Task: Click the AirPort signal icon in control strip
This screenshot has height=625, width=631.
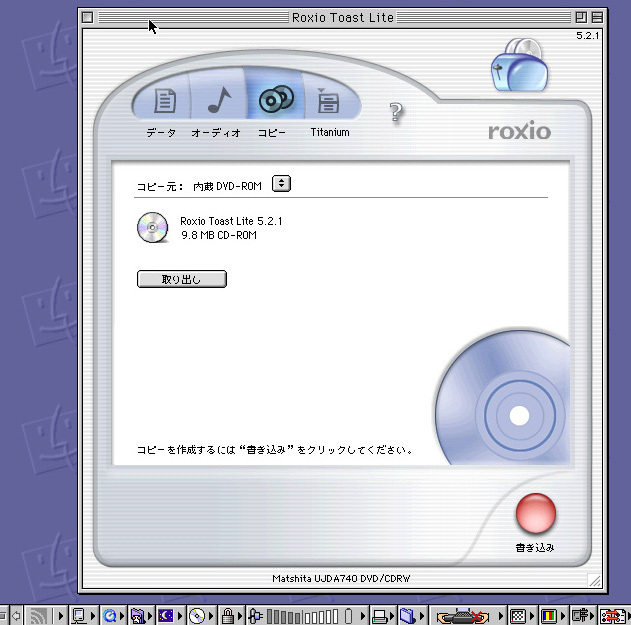Action: click(39, 616)
